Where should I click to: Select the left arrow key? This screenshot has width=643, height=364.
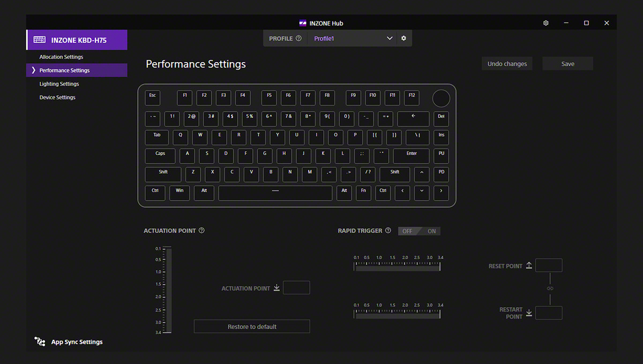pos(402,193)
